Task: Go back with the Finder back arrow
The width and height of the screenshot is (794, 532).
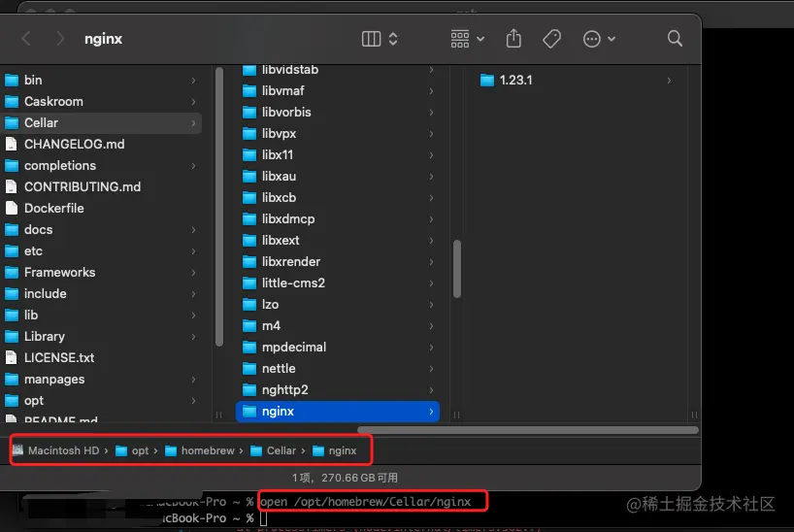Action: pos(26,39)
